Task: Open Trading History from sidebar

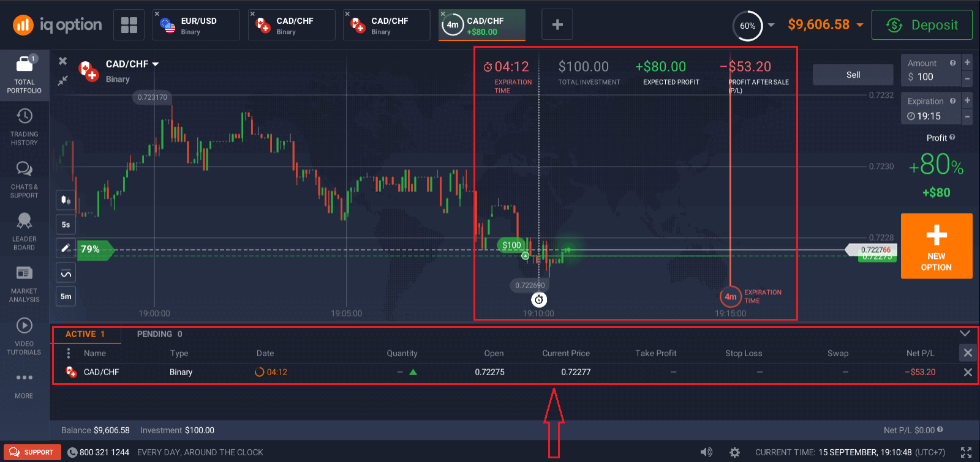Action: pyautogui.click(x=24, y=127)
